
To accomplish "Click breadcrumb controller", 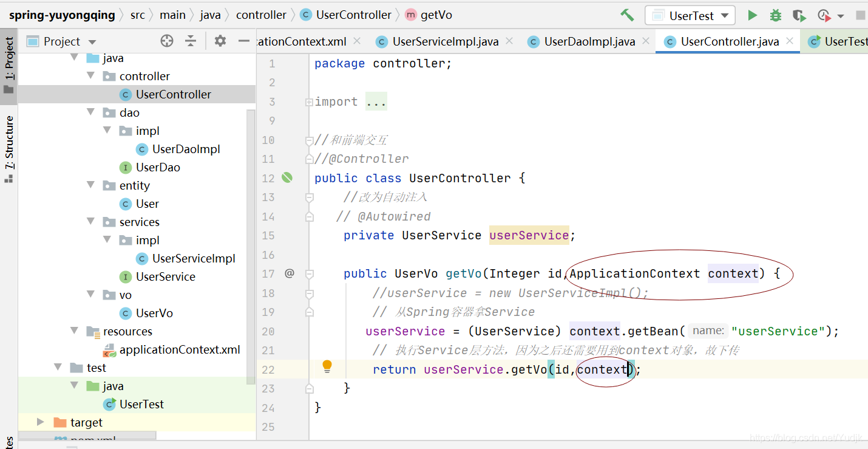I will pyautogui.click(x=261, y=15).
